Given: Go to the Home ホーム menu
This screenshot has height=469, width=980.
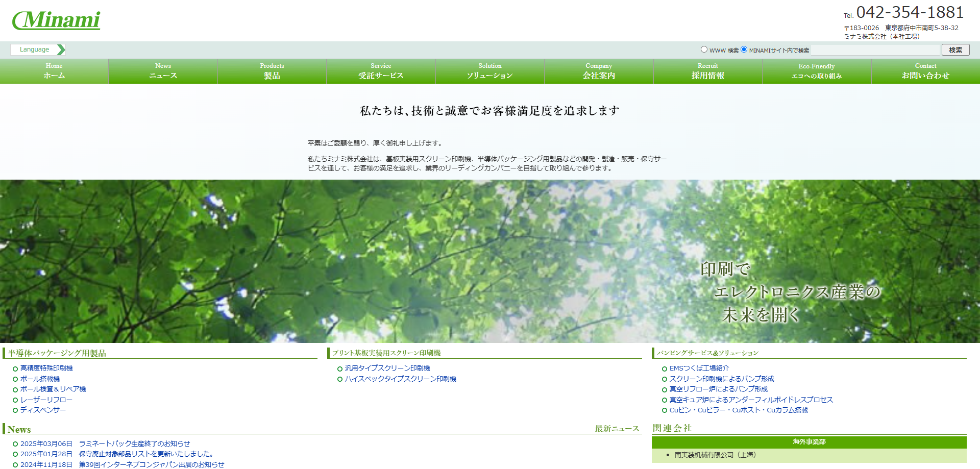Looking at the screenshot, I should tap(54, 71).
